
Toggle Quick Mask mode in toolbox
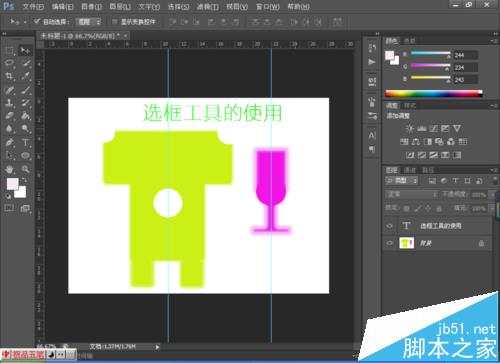click(9, 209)
